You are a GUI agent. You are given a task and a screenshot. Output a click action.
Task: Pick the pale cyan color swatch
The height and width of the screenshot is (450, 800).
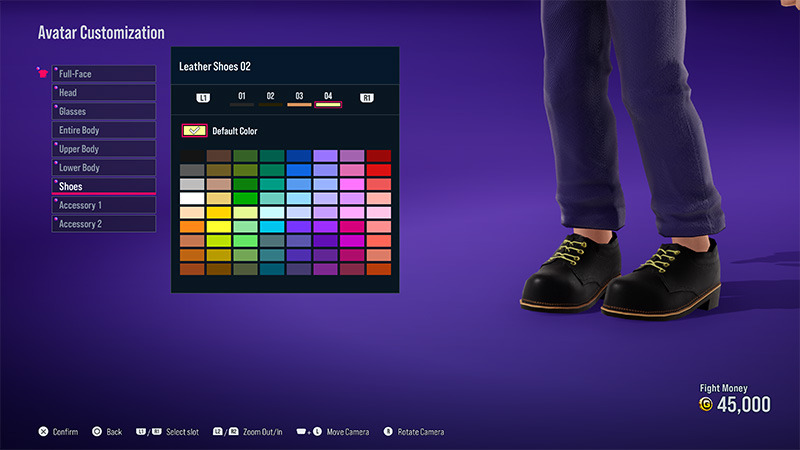[272, 212]
